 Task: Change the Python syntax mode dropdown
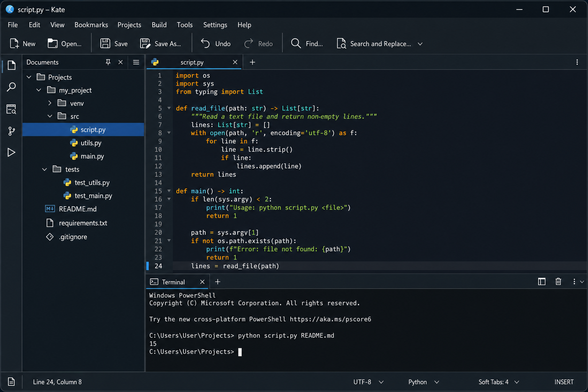tap(423, 382)
